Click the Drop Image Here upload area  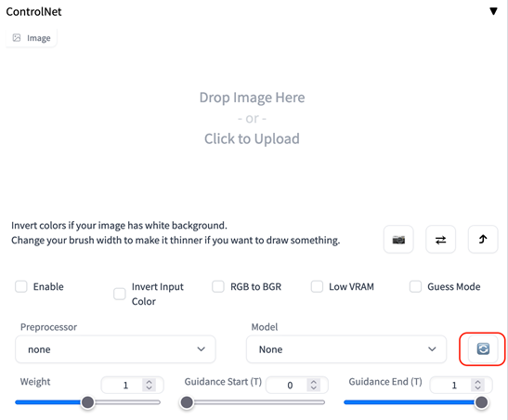[x=252, y=118]
